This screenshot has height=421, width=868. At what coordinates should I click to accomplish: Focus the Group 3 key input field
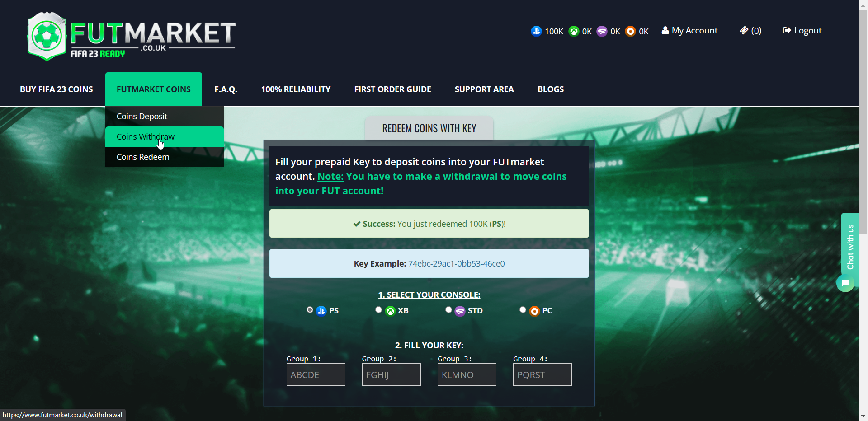(x=467, y=374)
